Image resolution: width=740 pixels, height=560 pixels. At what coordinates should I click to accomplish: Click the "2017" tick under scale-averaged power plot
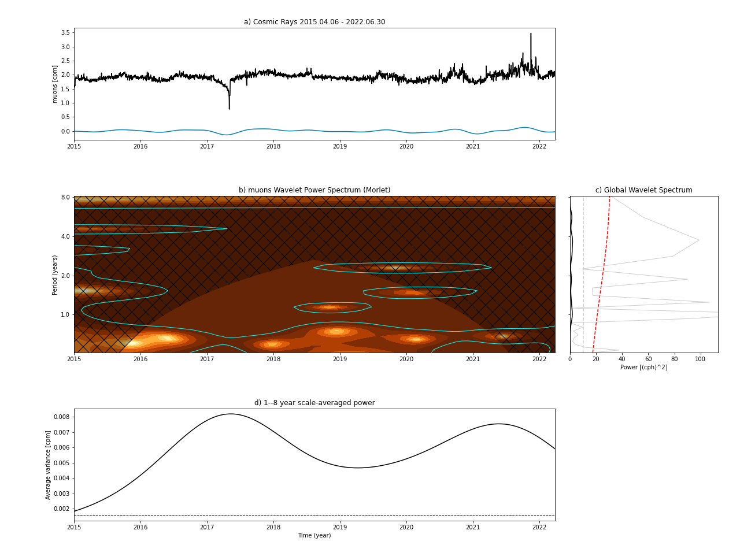point(207,528)
